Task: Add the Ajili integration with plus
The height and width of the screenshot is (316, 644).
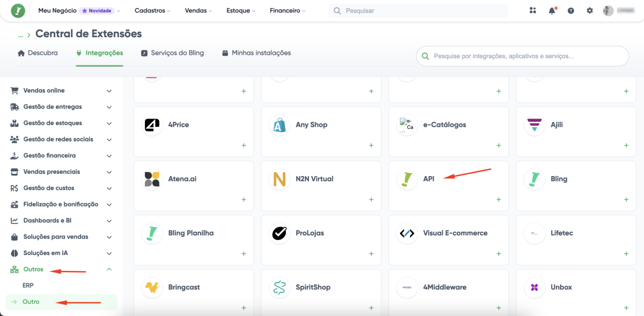Action: (627, 146)
